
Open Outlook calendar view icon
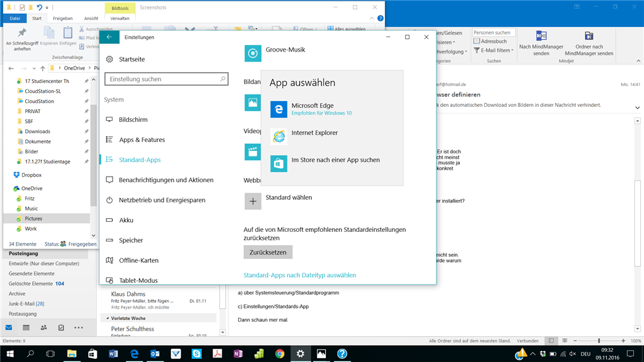[26, 327]
